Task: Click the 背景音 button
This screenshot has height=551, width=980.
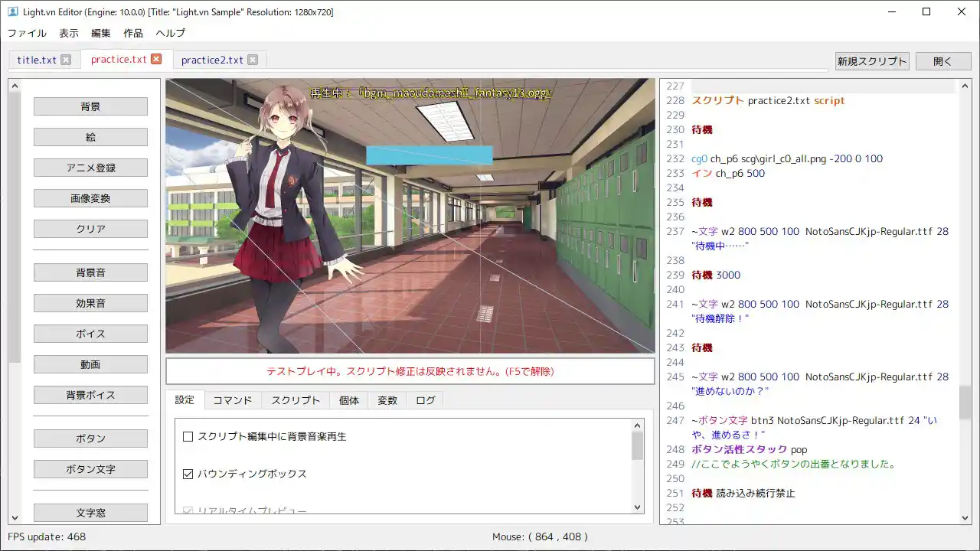Action: (x=90, y=272)
